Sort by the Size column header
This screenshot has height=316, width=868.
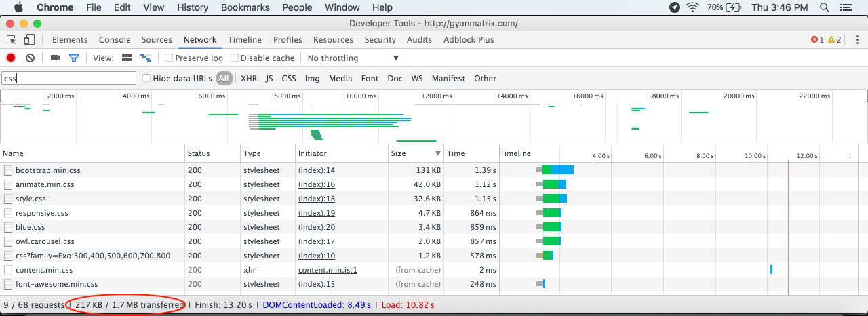(416, 153)
